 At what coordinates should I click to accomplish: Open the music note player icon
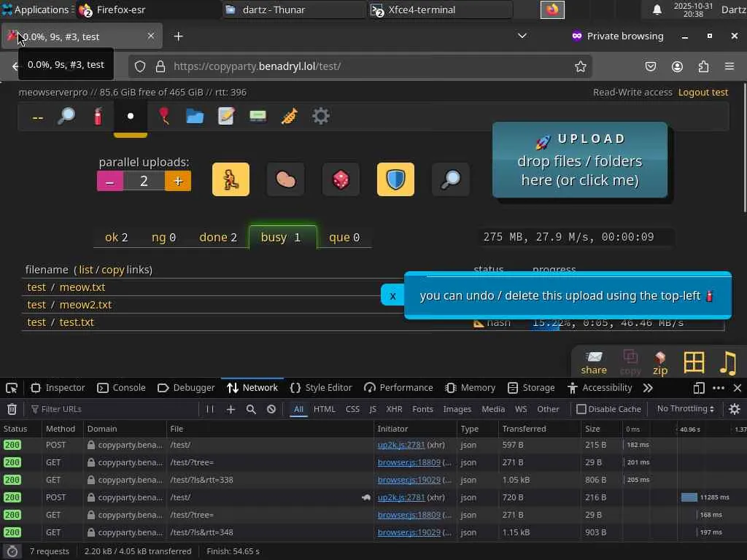point(728,363)
